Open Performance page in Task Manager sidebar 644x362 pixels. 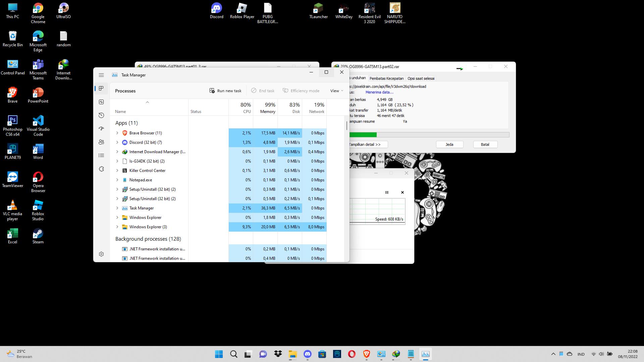pyautogui.click(x=101, y=102)
